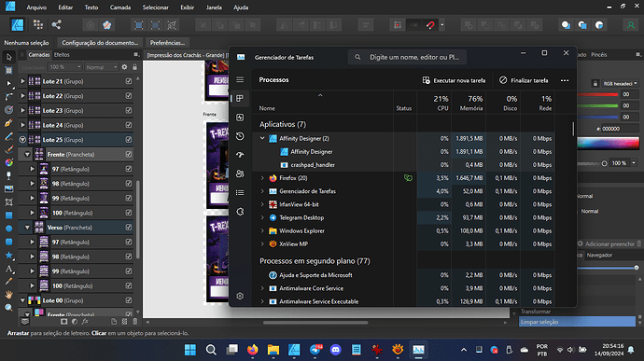Toggle visibility checkbox for Lote 24
Screen dimensions: 644x361
129,125
